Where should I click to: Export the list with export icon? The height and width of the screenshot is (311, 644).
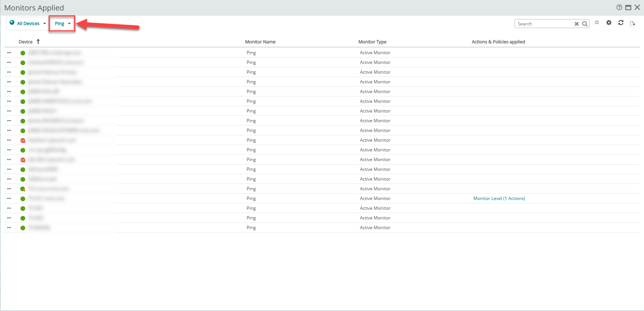[633, 24]
